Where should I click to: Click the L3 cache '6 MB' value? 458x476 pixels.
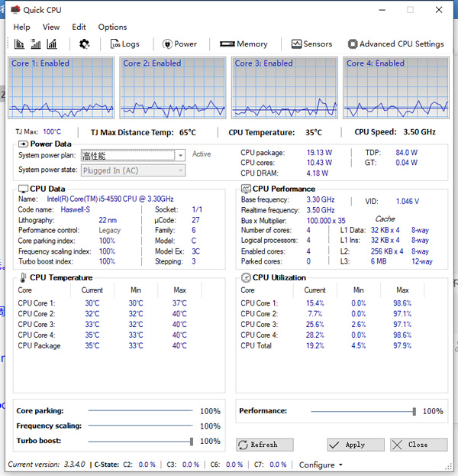pyautogui.click(x=379, y=261)
